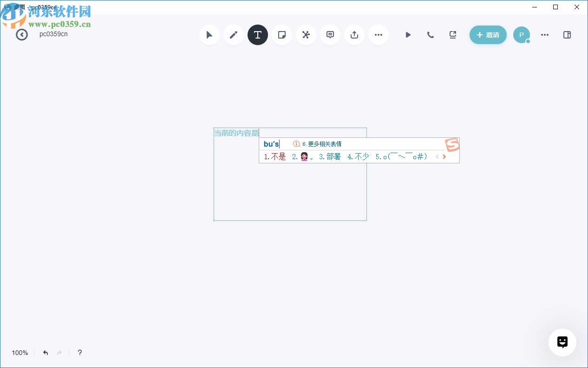Toggle the presentation play mode

[408, 35]
